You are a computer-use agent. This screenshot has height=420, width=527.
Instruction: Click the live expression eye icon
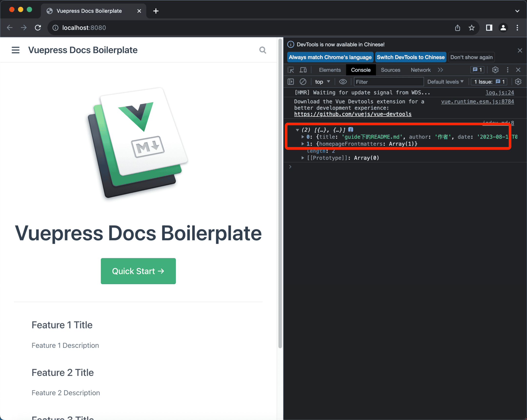(343, 82)
